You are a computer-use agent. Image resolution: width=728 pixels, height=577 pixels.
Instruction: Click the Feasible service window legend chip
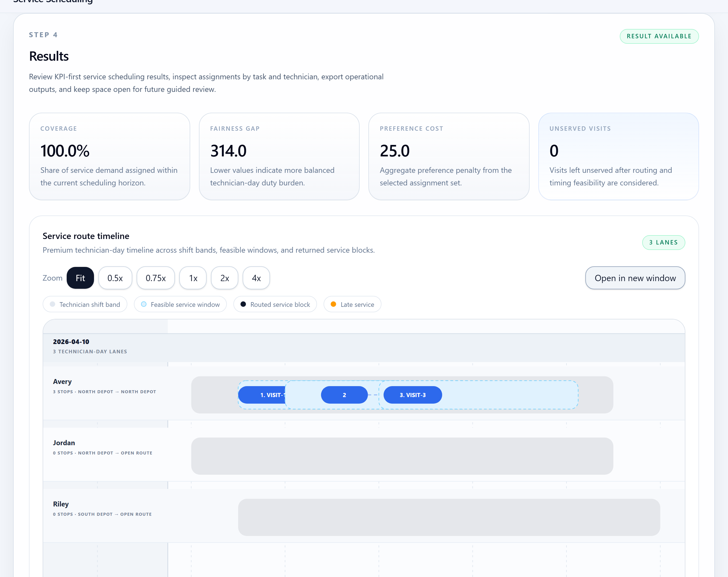coord(180,304)
